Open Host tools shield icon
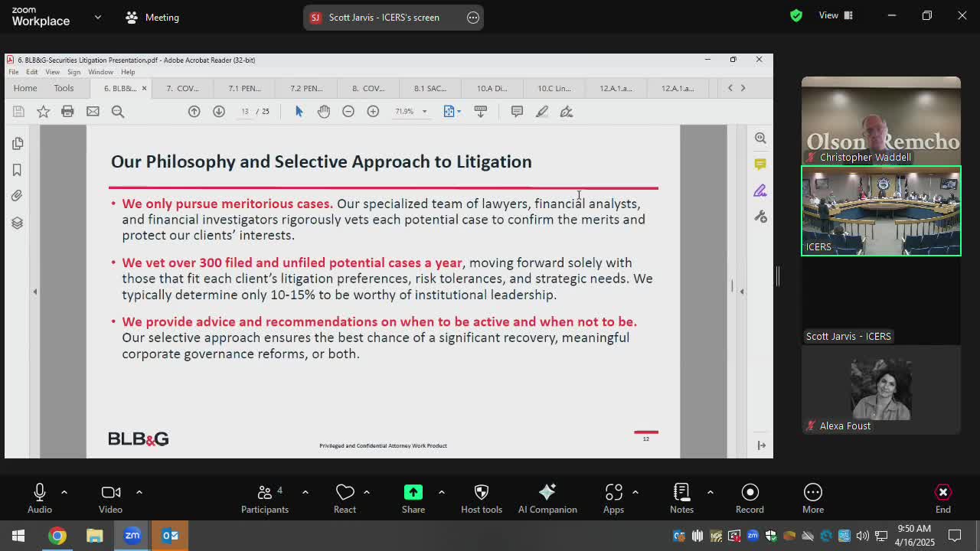980x551 pixels. coord(481,498)
